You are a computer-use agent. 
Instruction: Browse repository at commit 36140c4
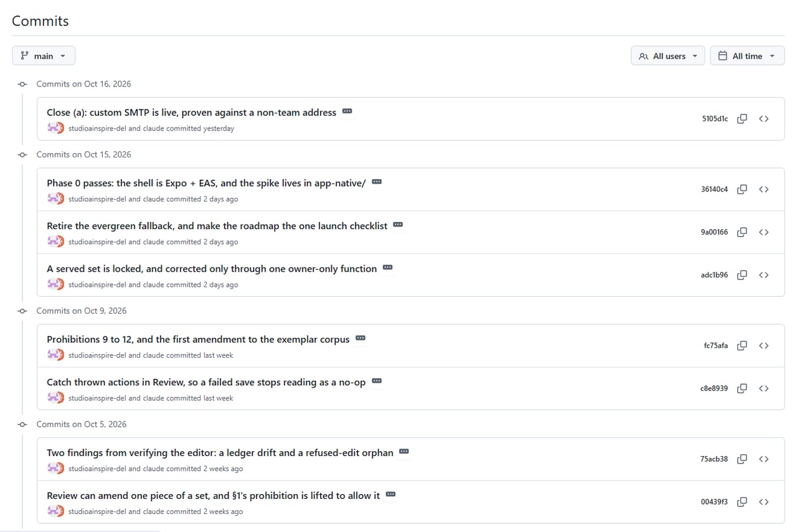(764, 189)
